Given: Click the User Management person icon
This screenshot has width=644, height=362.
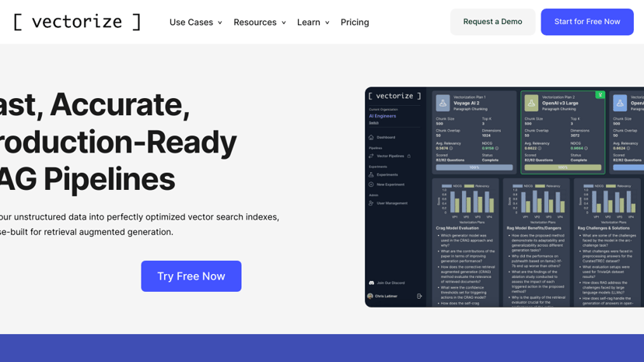Looking at the screenshot, I should pos(371,203).
